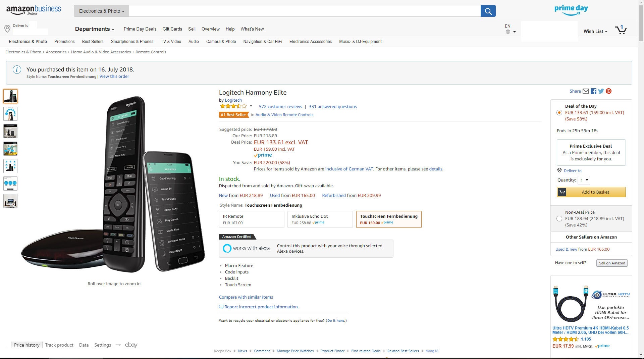Click the delivery location pin icon
644x359 pixels.
pos(7,29)
